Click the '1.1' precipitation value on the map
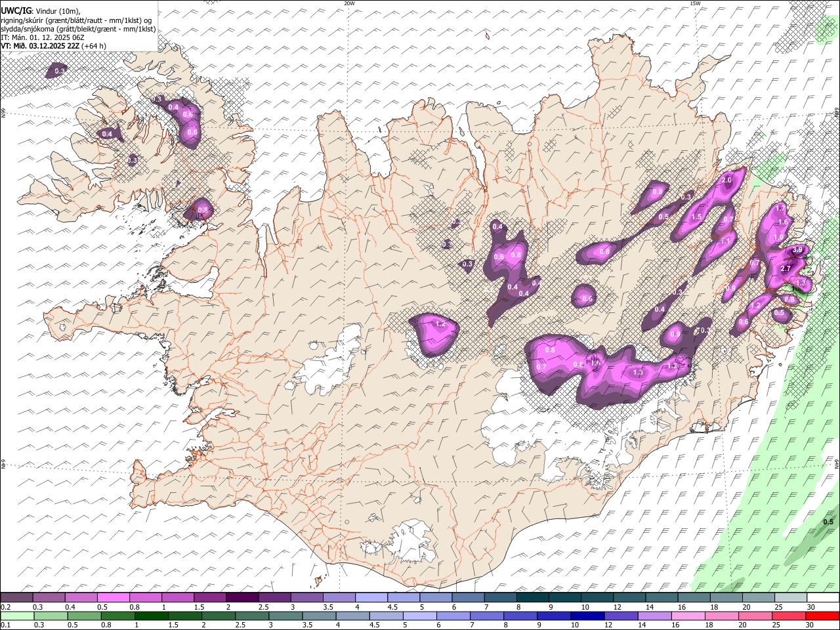840x630 pixels. (x=726, y=241)
